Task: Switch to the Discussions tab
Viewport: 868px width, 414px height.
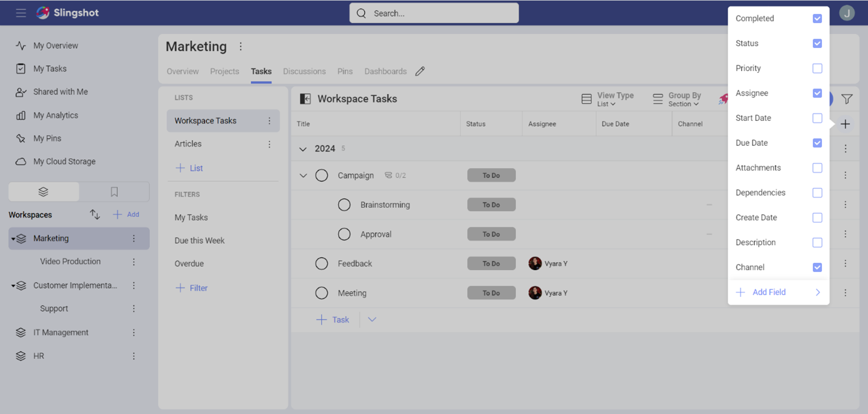Action: (x=304, y=72)
